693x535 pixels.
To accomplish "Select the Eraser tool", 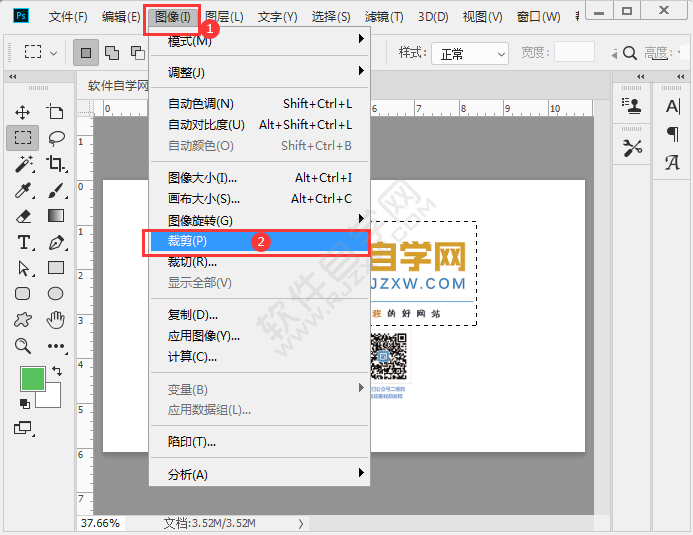I will click(x=23, y=216).
